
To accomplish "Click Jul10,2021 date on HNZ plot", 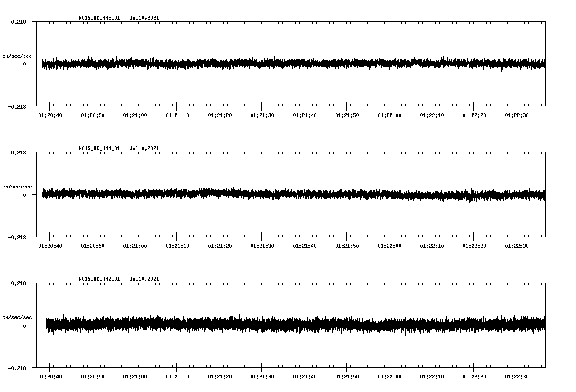I will pyautogui.click(x=145, y=279).
